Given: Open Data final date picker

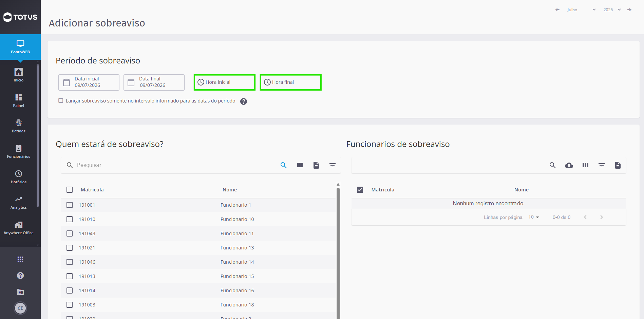Looking at the screenshot, I should pos(154,82).
